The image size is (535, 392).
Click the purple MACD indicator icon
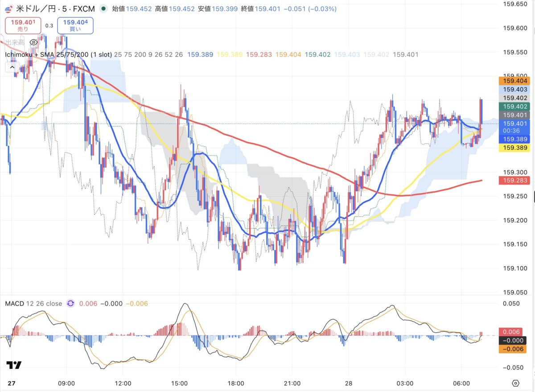(70, 304)
